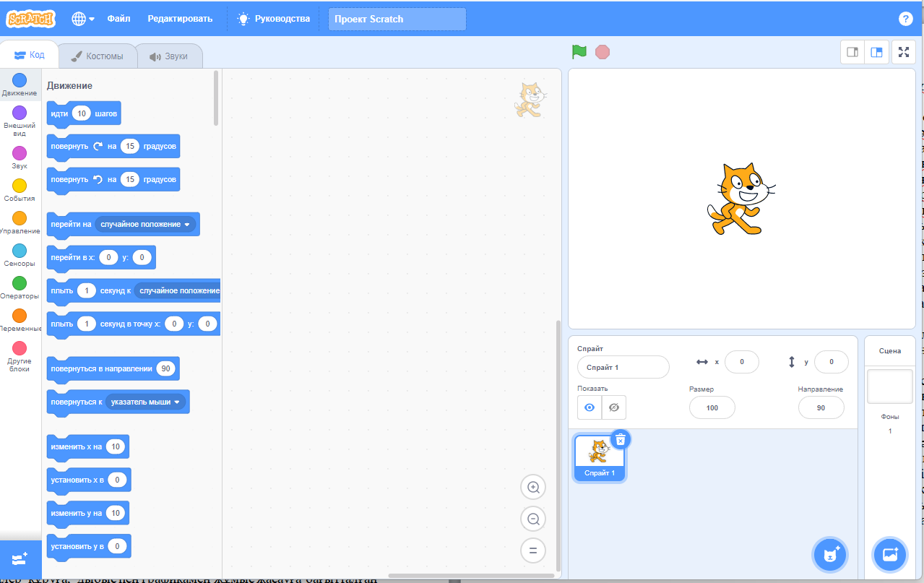Open the Файл menu
Viewport: 924px width, 583px height.
click(118, 19)
